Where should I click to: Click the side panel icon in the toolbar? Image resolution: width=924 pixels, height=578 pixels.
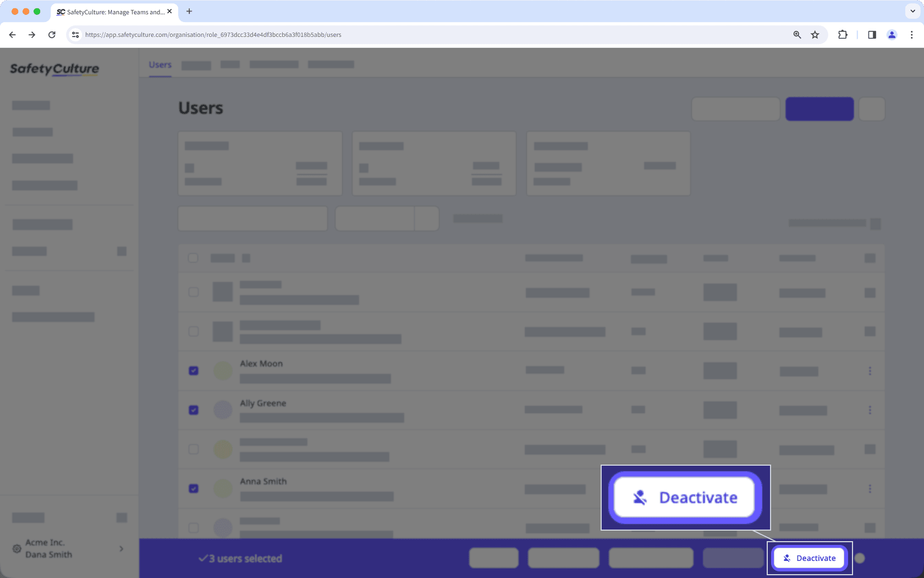(x=871, y=34)
